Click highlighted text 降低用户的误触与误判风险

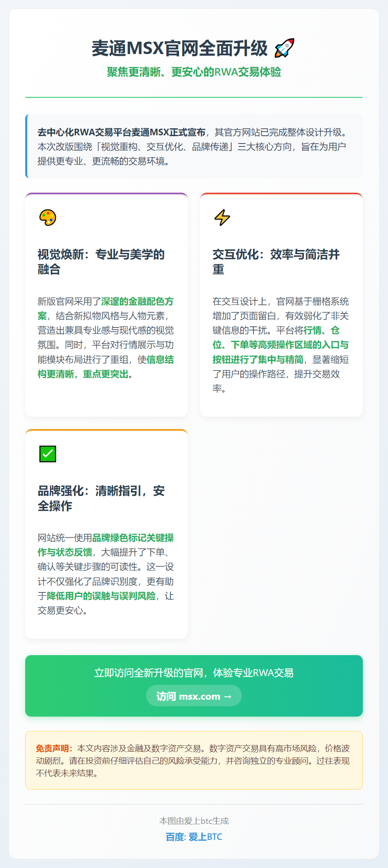pyautogui.click(x=101, y=596)
